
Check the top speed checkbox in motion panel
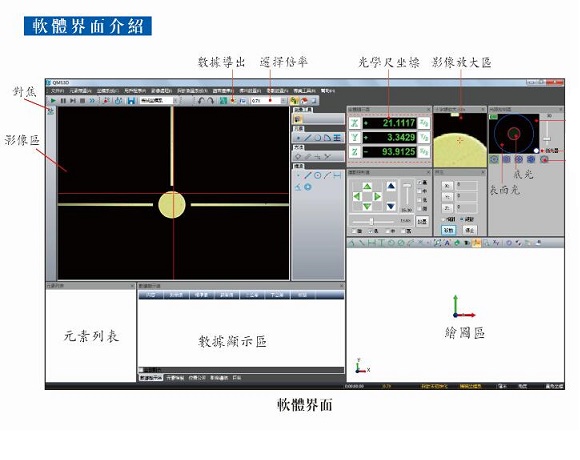coord(419,183)
